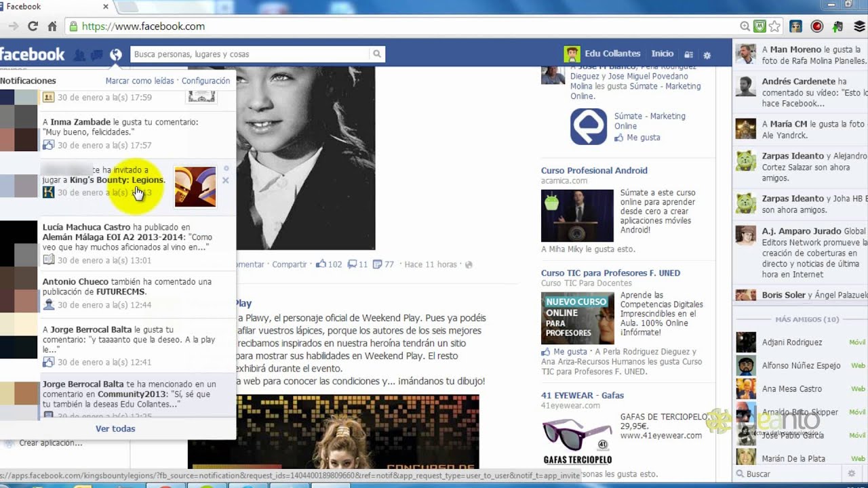Go to Inicio in the header
Screen dimensions: 868x488
click(663, 54)
